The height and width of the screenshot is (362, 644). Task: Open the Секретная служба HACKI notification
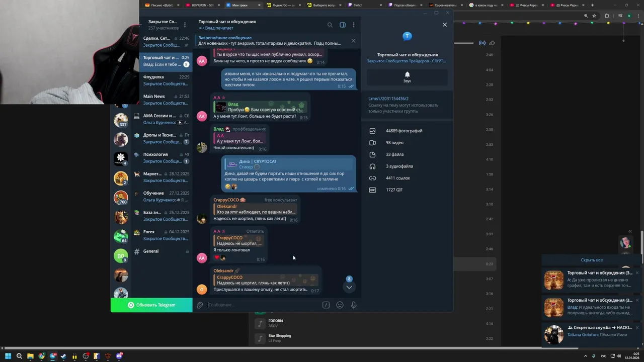592,334
